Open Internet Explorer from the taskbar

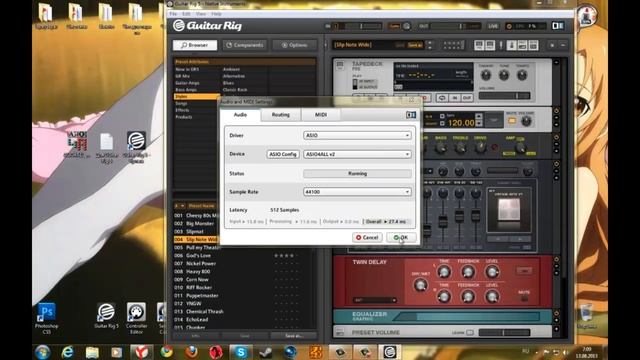tap(67, 352)
